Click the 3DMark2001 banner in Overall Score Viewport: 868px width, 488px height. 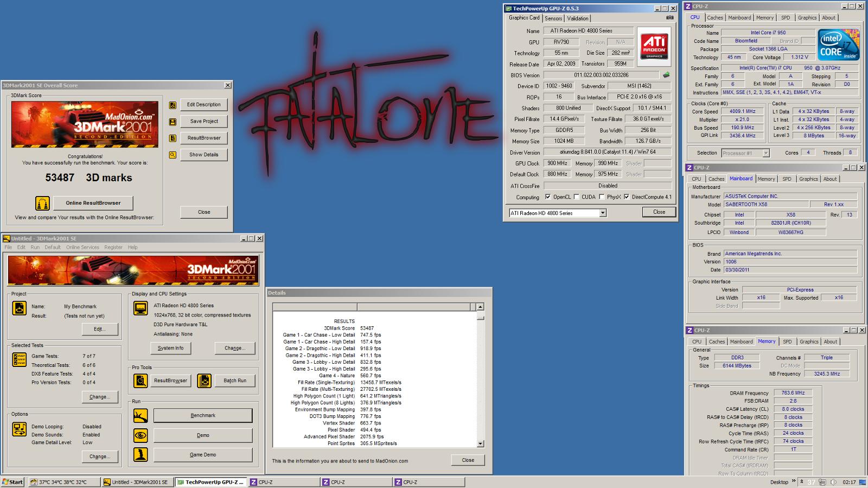(85, 124)
